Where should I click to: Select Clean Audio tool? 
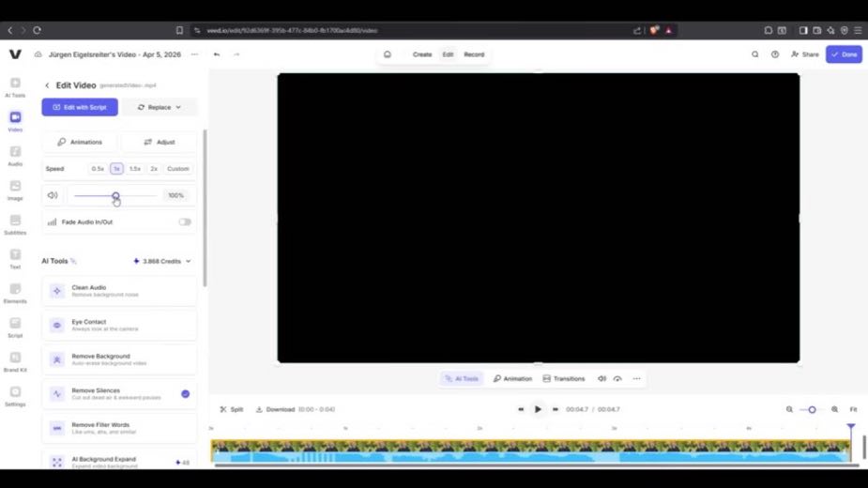click(x=119, y=291)
